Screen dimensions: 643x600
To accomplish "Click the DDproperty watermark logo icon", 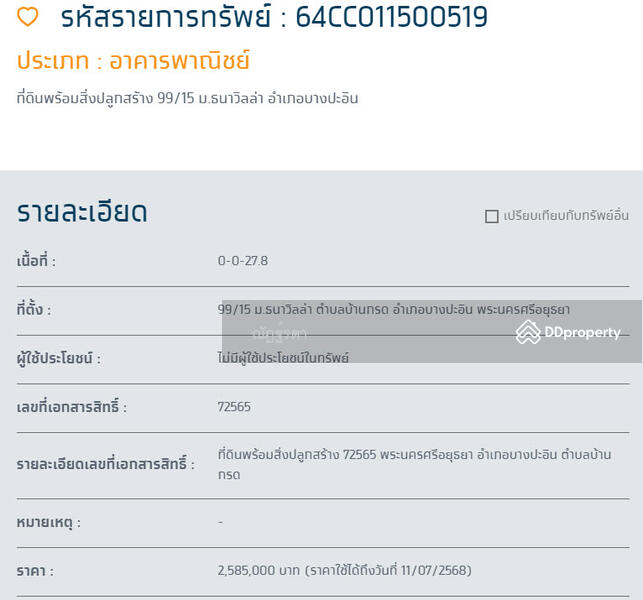I will point(528,332).
